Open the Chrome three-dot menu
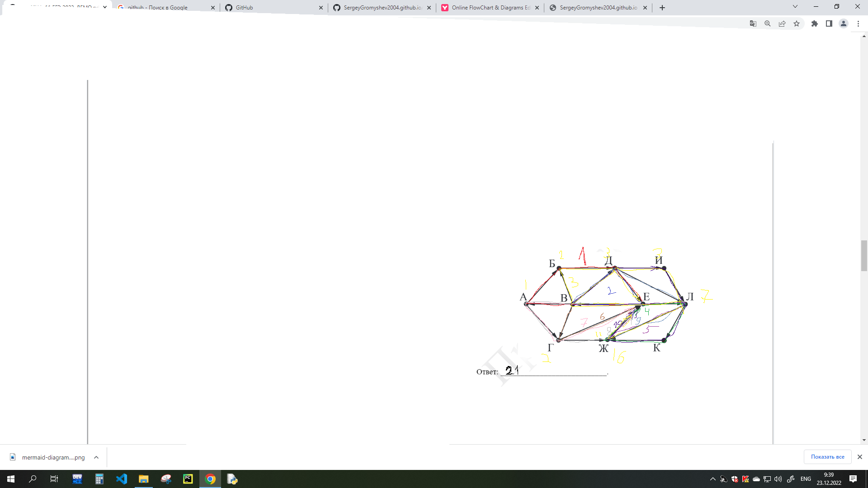868x488 pixels. (x=858, y=23)
